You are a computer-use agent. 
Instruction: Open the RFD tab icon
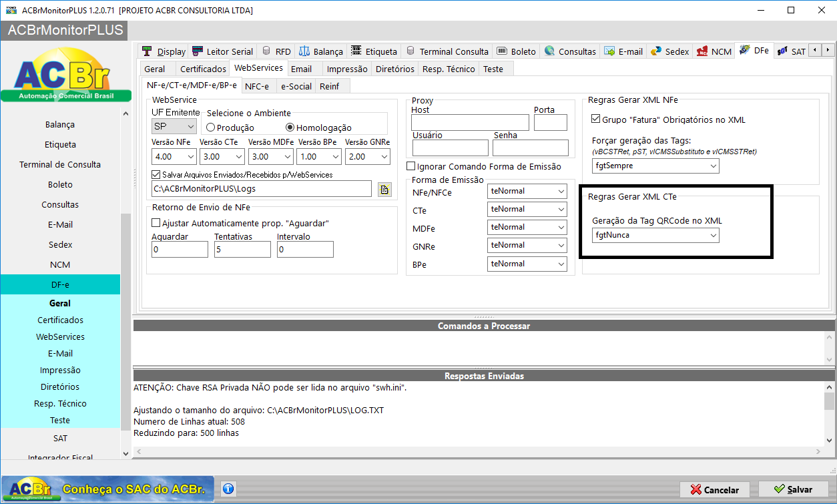click(266, 51)
